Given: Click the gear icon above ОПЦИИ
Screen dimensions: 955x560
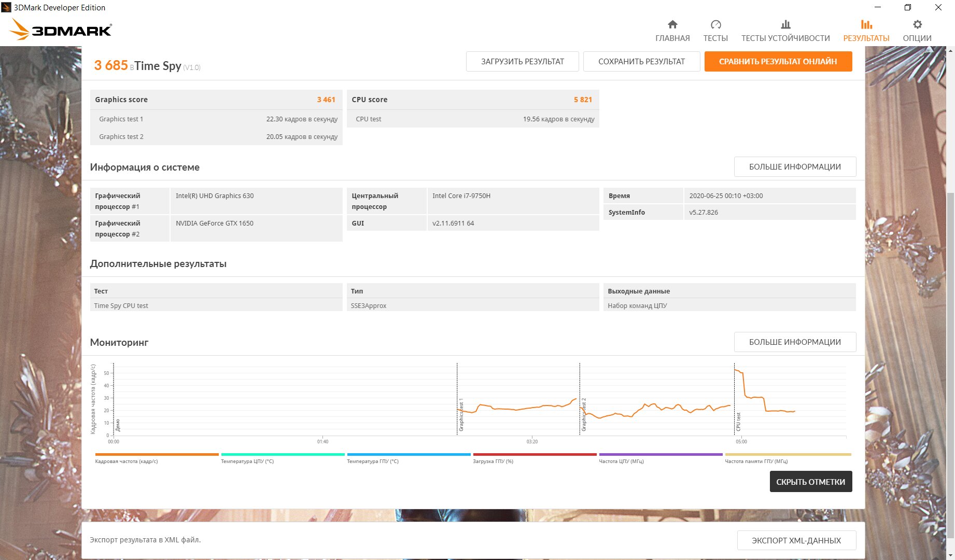Looking at the screenshot, I should 917,24.
